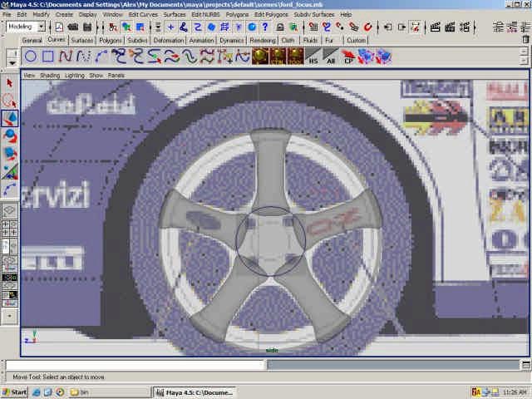Choose the Move tool in toolbox

click(10, 118)
